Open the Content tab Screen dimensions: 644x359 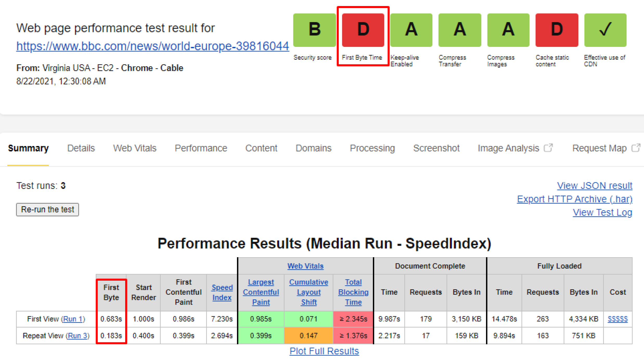[261, 148]
